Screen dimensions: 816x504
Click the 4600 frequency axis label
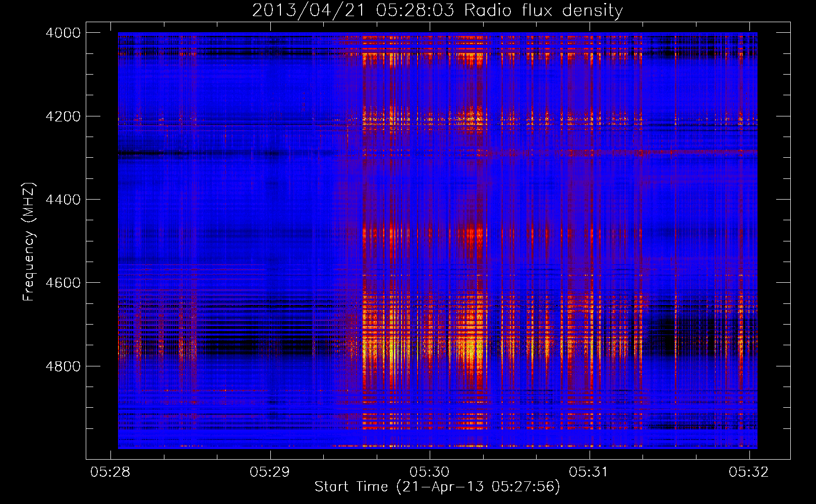pyautogui.click(x=63, y=283)
